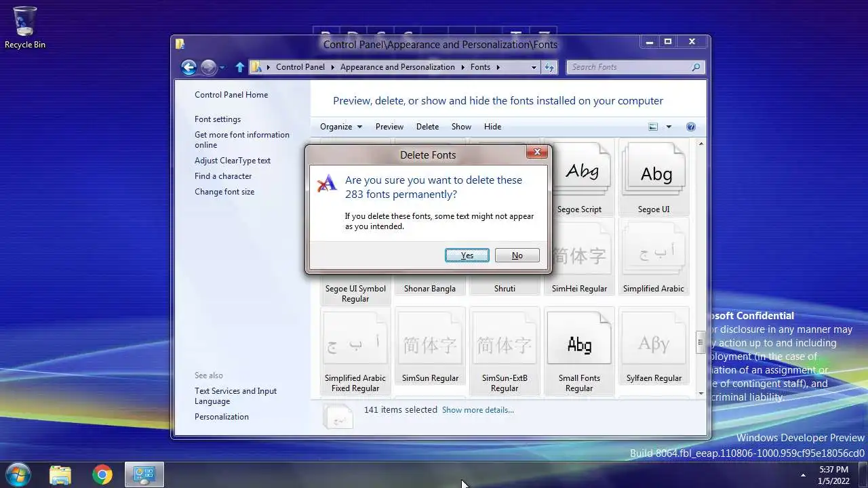Click Preview in the toolbar
Image resolution: width=868 pixels, height=488 pixels.
[x=389, y=127]
